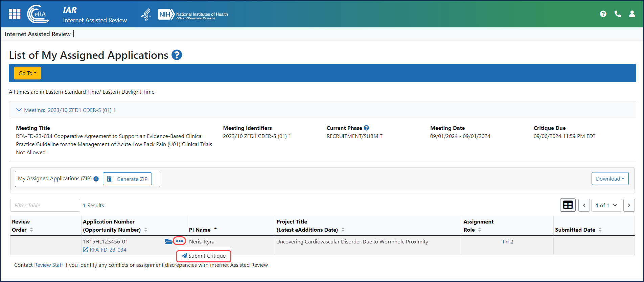Click the three-dot actions icon for 1R15HL123456-01
The image size is (644, 282).
coord(180,241)
